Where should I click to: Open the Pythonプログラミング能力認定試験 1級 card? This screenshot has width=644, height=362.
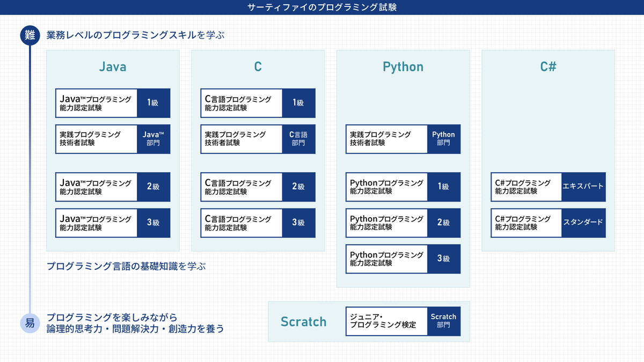click(403, 187)
